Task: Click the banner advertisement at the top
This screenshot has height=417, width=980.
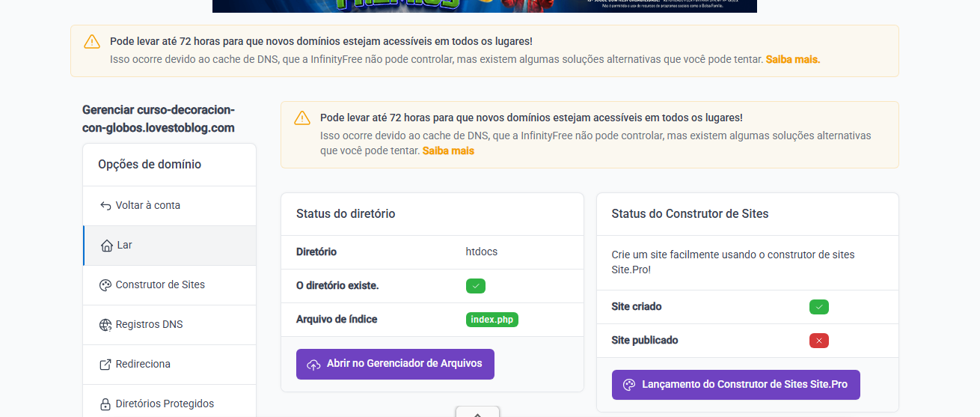Action: pyautogui.click(x=484, y=6)
